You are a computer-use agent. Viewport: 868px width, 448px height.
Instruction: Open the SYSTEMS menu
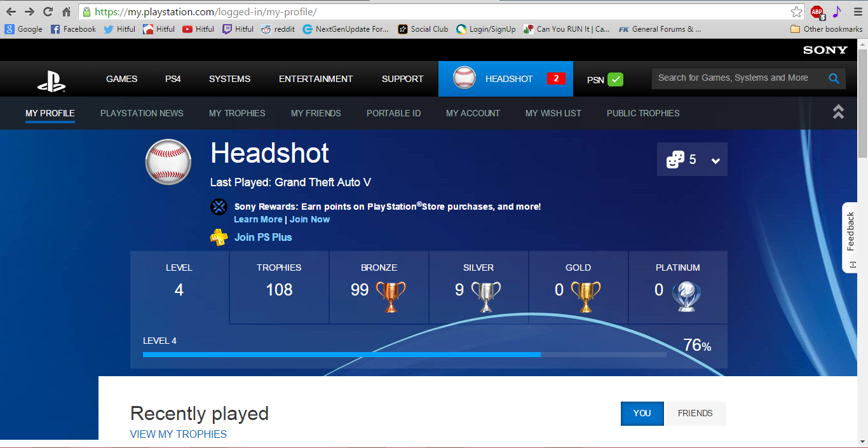(x=229, y=79)
